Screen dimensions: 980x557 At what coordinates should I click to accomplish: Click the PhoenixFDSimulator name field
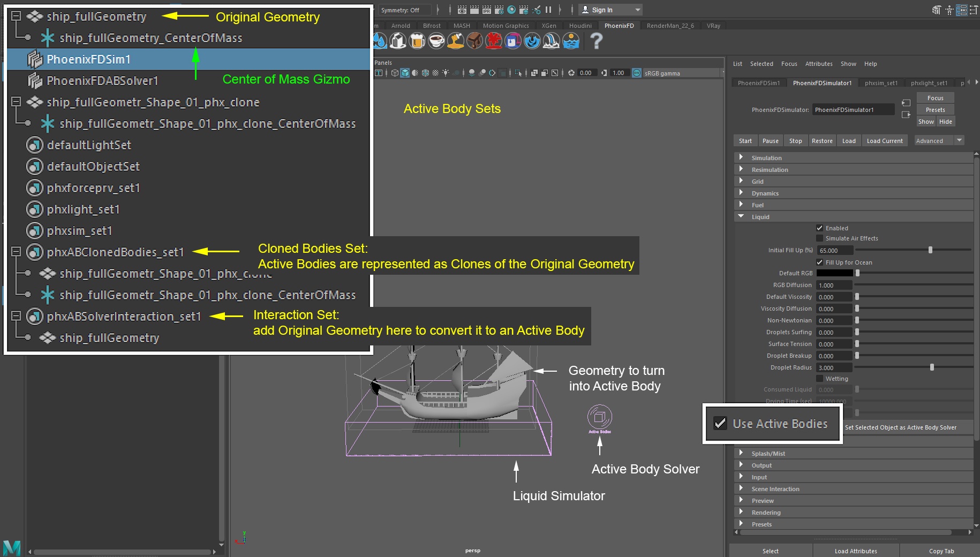pos(853,110)
